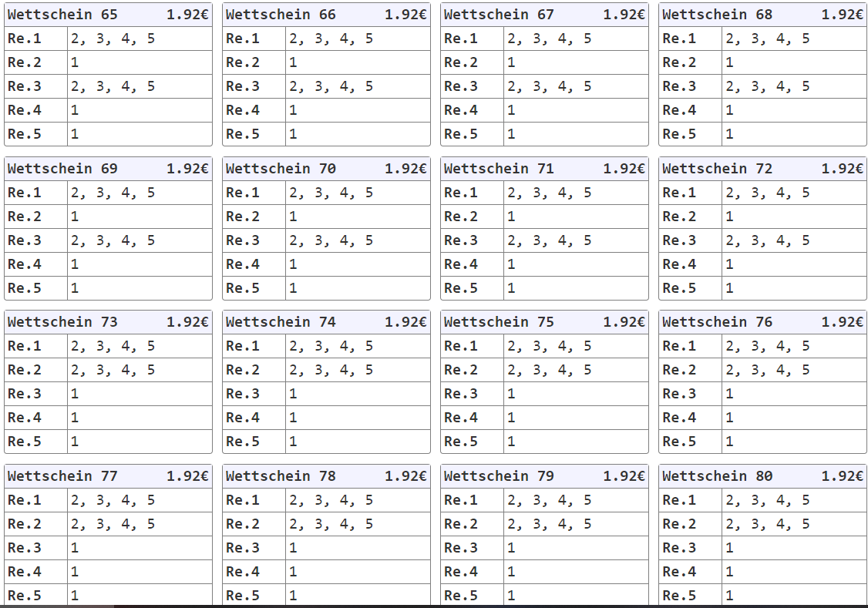Open Wettschein 75 card header
The image size is (868, 608).
[544, 322]
